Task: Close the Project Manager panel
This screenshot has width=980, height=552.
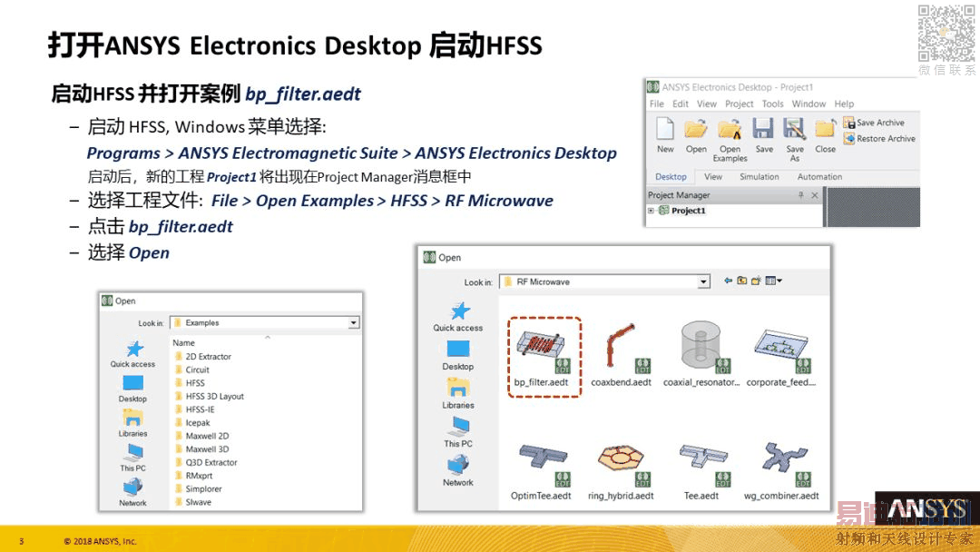Action: [814, 195]
